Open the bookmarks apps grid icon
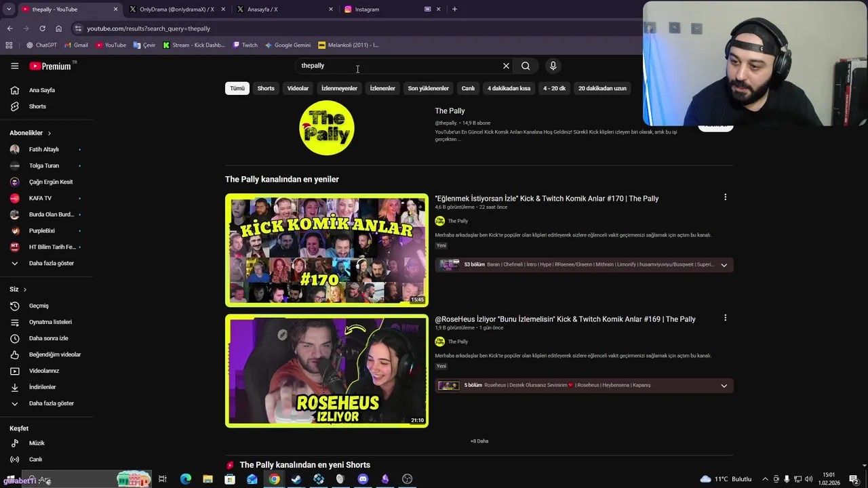 (9, 45)
